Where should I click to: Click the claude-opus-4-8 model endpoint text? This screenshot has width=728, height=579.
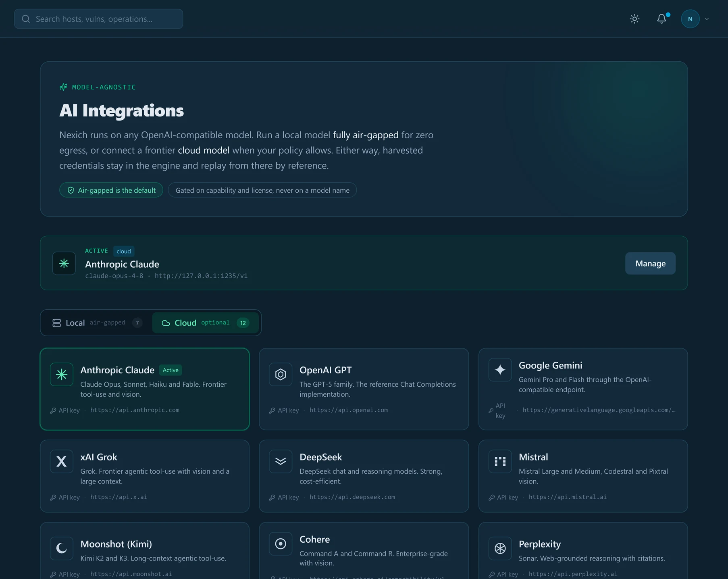(166, 276)
